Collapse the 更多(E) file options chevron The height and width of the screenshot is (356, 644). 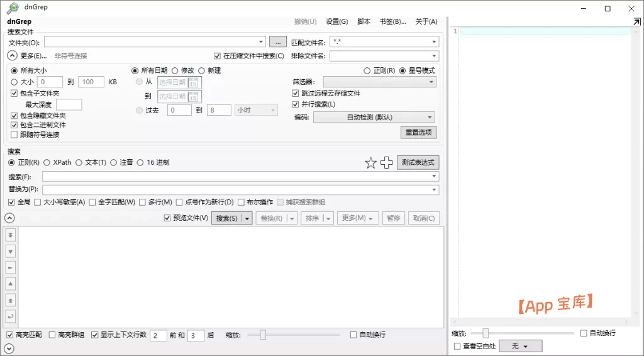coord(13,56)
